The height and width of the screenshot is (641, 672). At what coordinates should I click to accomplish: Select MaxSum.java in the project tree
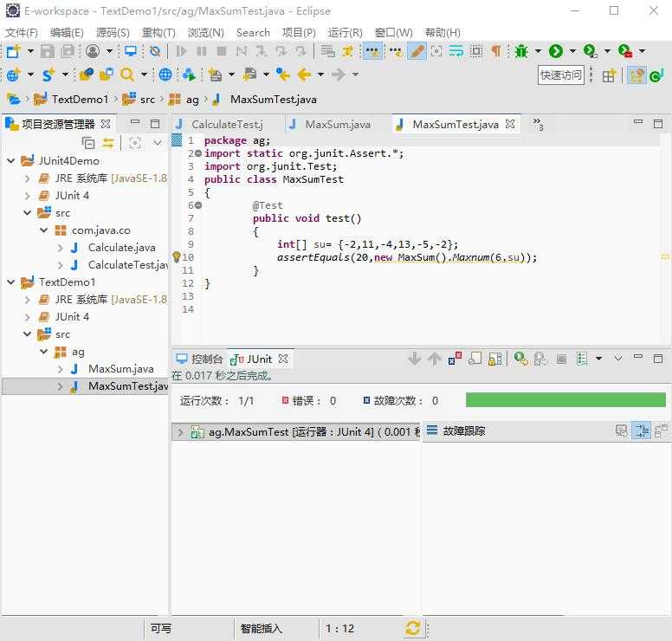pyautogui.click(x=121, y=369)
